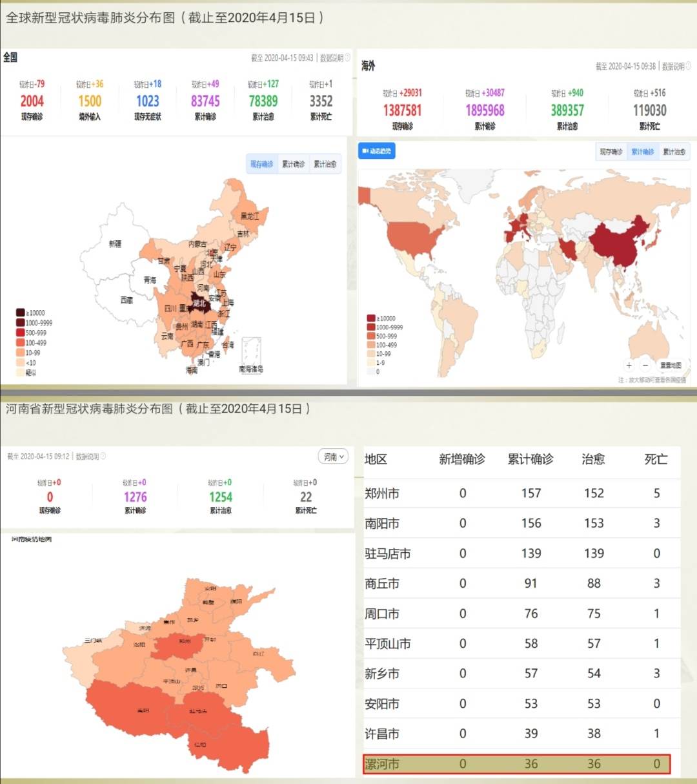Click Henan 累计确诊 value 1276
697x784 pixels.
pos(135,497)
